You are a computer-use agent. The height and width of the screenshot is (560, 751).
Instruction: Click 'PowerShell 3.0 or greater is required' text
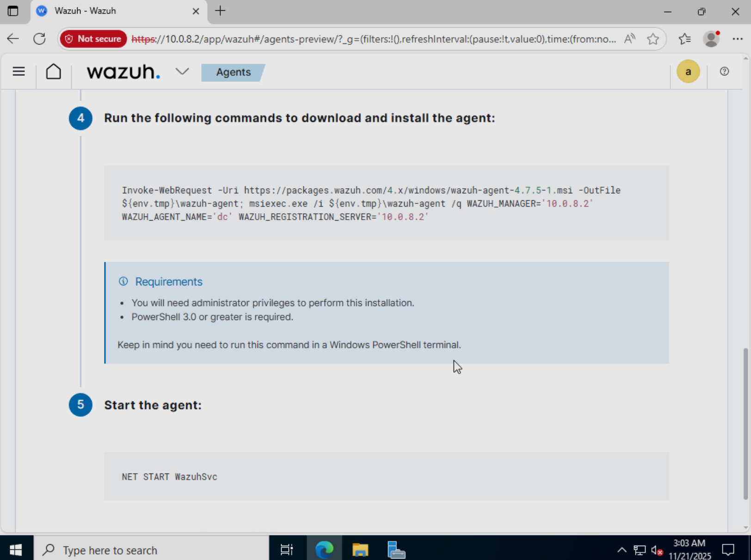click(x=212, y=317)
